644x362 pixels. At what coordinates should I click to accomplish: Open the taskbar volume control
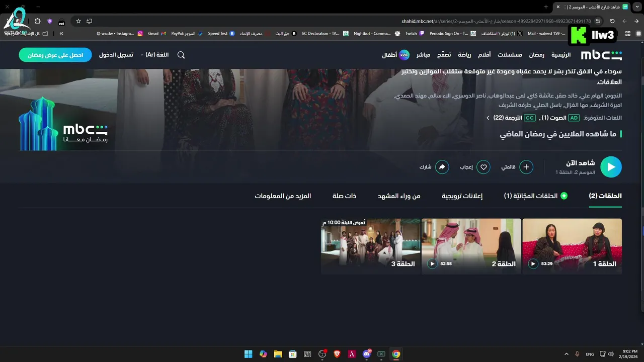point(610,354)
